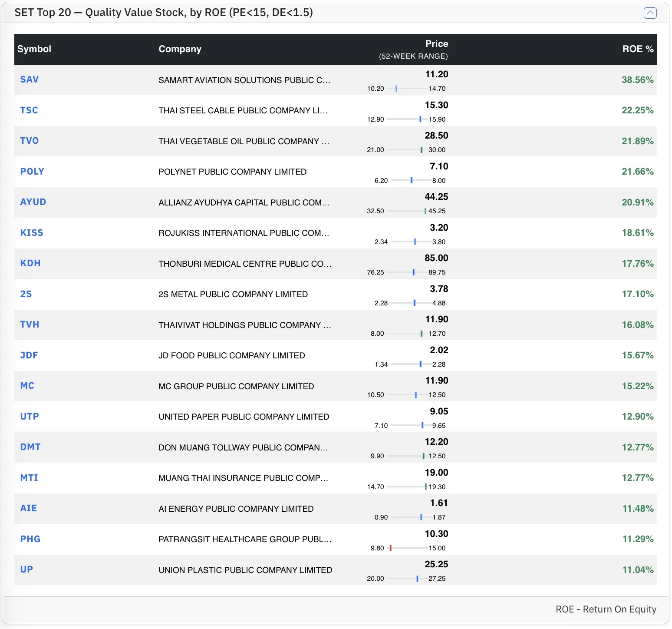Open the TVH stock symbol link
The height and width of the screenshot is (629, 672).
pos(30,324)
